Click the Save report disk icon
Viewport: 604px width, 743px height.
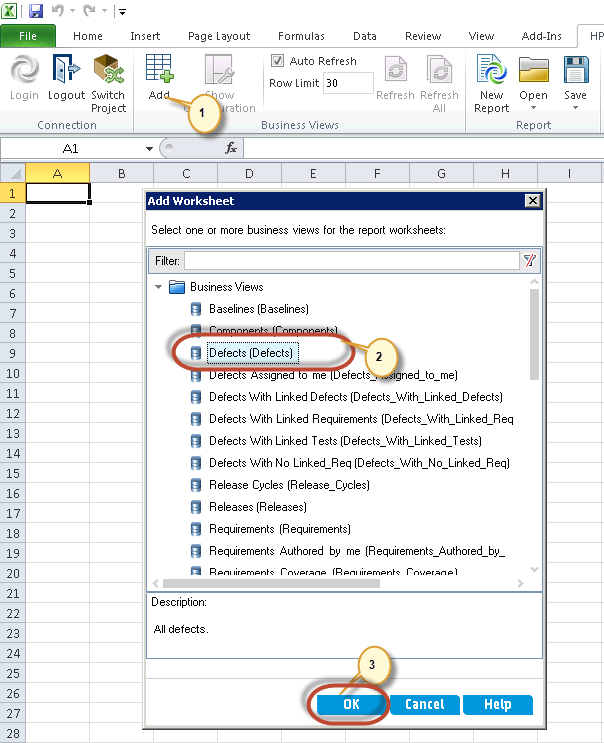click(x=575, y=70)
